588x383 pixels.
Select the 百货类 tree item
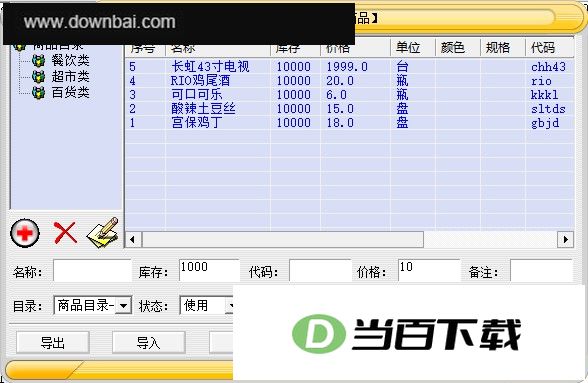tap(70, 92)
